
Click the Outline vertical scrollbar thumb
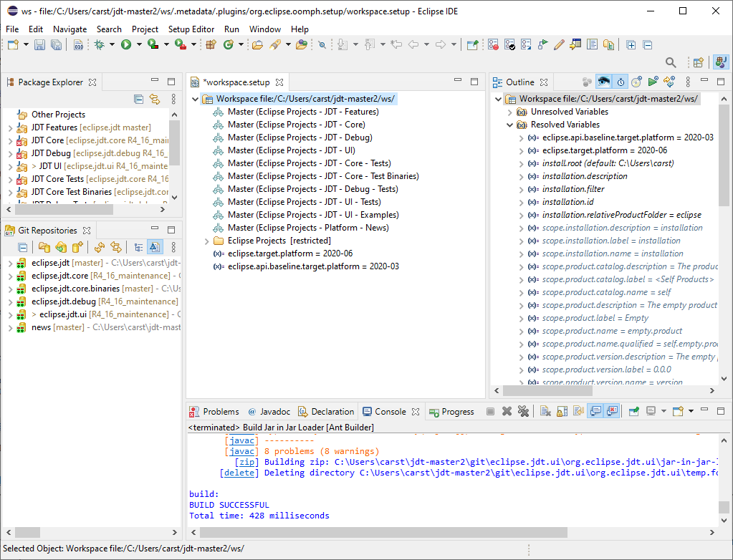[724, 155]
